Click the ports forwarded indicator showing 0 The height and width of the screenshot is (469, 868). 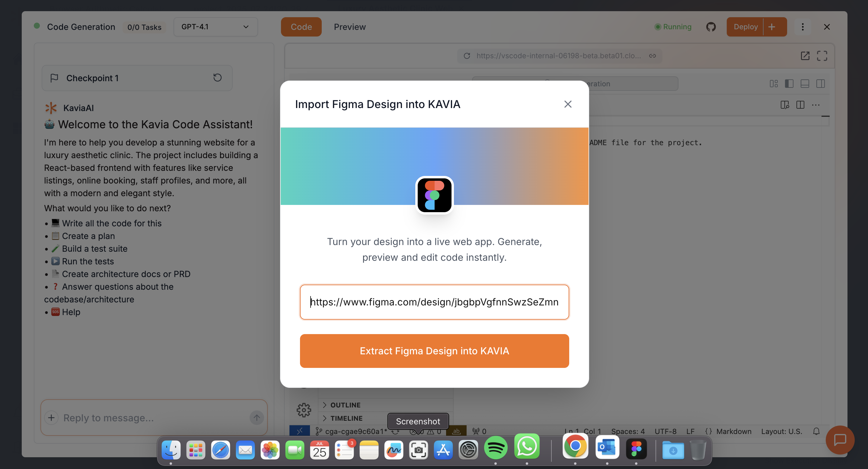pos(479,431)
